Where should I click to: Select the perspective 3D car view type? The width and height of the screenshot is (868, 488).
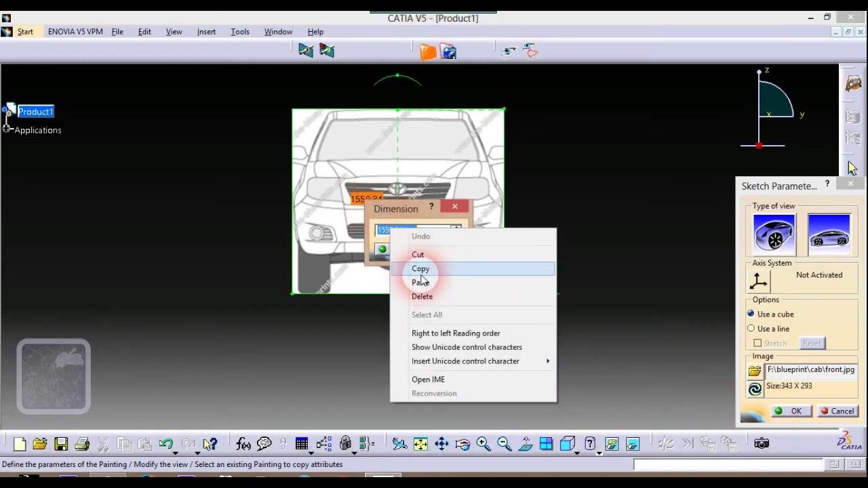point(774,234)
